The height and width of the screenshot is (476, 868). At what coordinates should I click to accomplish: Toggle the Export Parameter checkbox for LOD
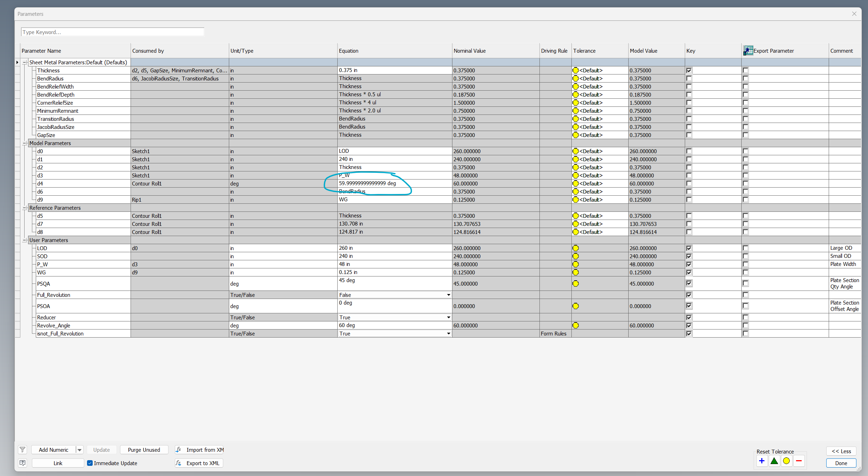click(745, 248)
